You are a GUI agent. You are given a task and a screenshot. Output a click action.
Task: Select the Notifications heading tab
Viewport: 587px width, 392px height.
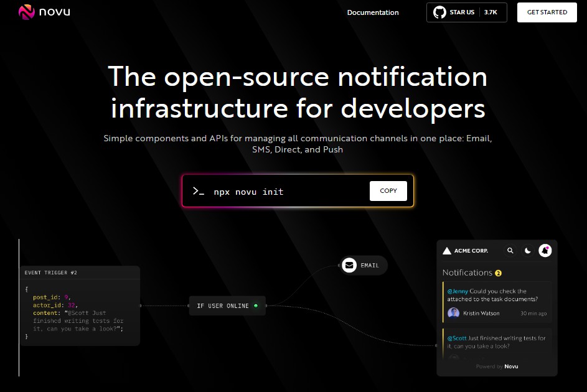pyautogui.click(x=468, y=273)
